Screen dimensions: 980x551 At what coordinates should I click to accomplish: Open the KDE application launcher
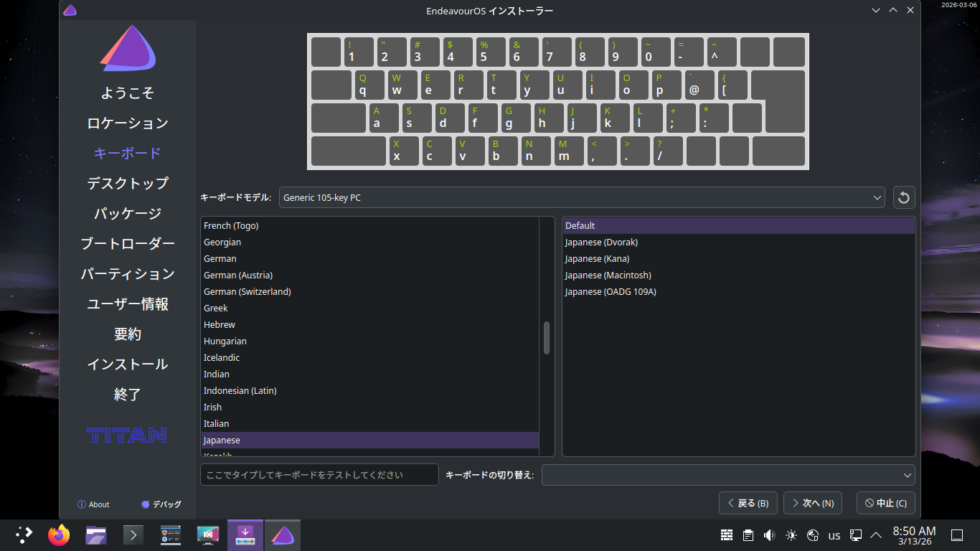24,535
